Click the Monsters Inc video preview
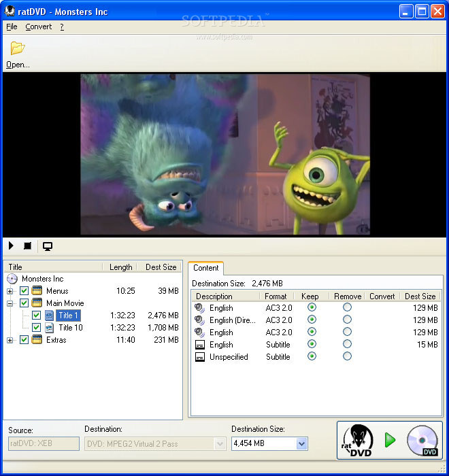The width and height of the screenshot is (449, 476). click(x=224, y=154)
